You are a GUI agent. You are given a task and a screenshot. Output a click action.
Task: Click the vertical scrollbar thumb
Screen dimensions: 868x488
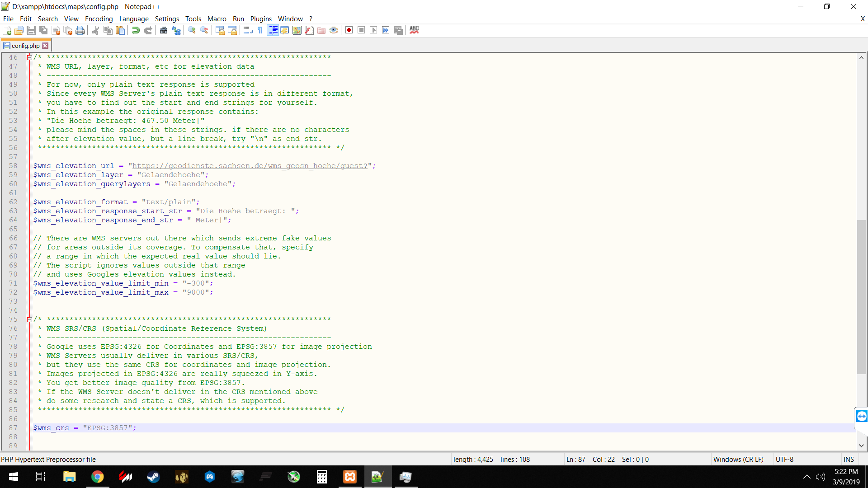point(862,297)
